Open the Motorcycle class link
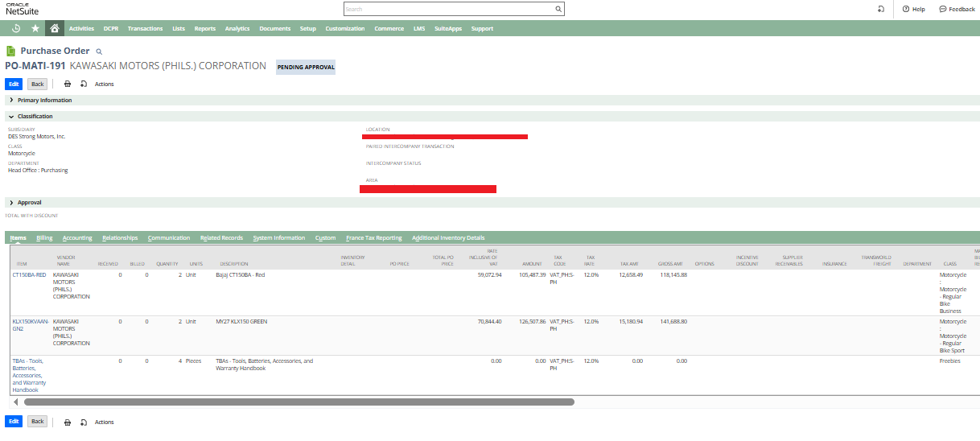Image resolution: width=980 pixels, height=441 pixels. (22, 153)
